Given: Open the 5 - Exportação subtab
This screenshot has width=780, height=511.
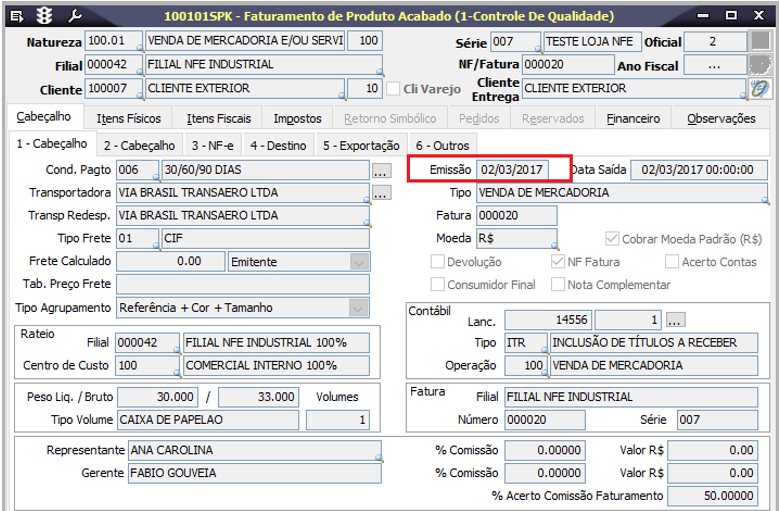Looking at the screenshot, I should click(x=361, y=146).
